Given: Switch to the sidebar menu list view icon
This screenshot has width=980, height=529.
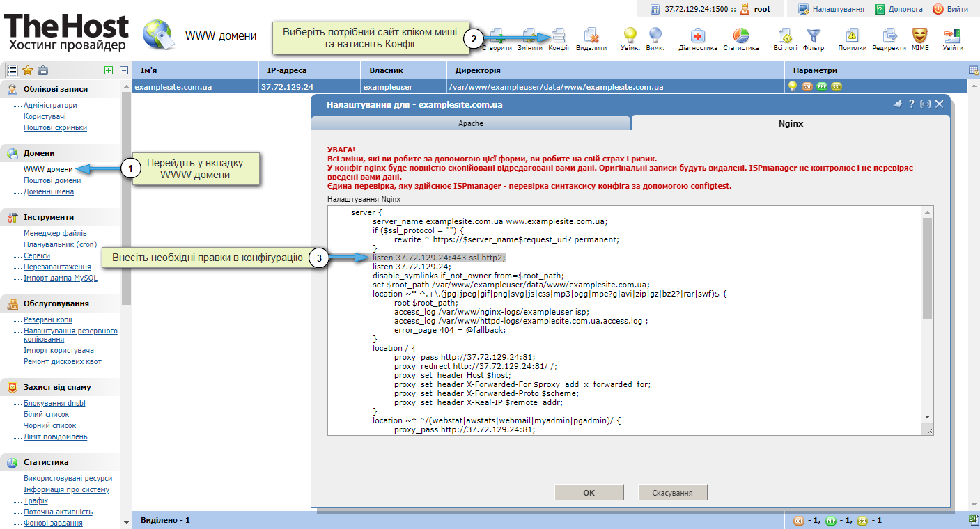Looking at the screenshot, I should coord(12,70).
